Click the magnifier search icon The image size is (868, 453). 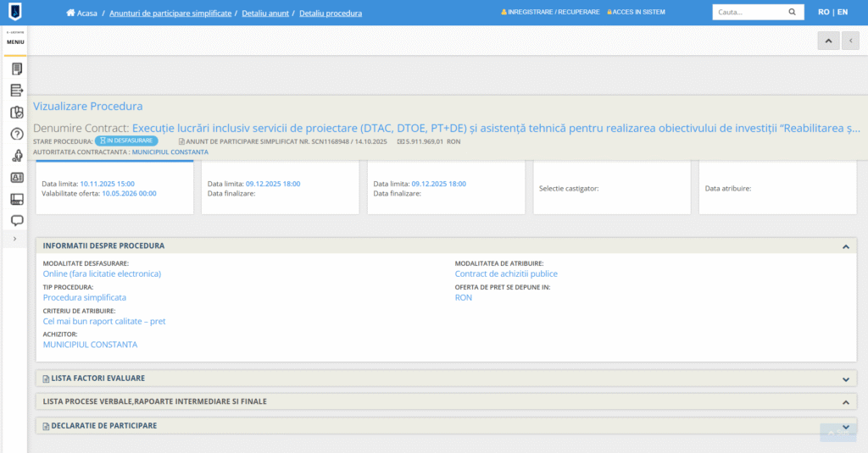(792, 13)
